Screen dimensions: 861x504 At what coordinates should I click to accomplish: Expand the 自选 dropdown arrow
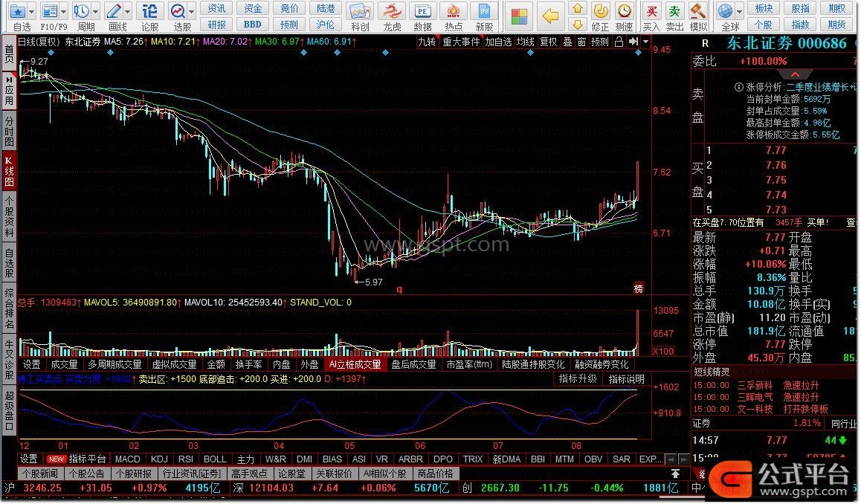[30, 12]
